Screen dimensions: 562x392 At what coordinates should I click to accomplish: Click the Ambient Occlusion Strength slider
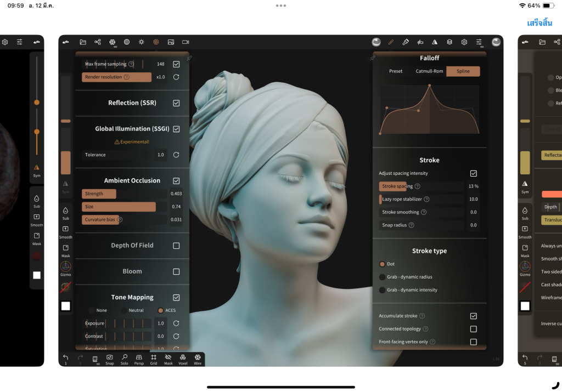pyautogui.click(x=125, y=194)
